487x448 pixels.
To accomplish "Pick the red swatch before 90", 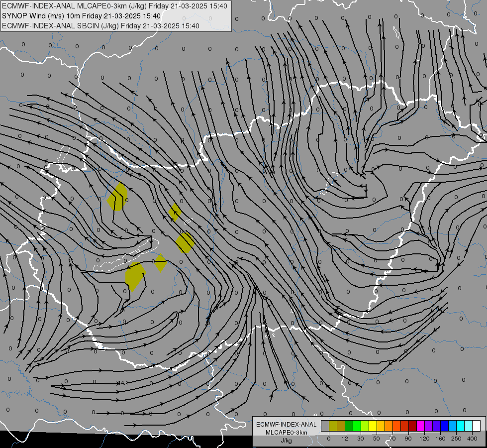I will coord(405,426).
